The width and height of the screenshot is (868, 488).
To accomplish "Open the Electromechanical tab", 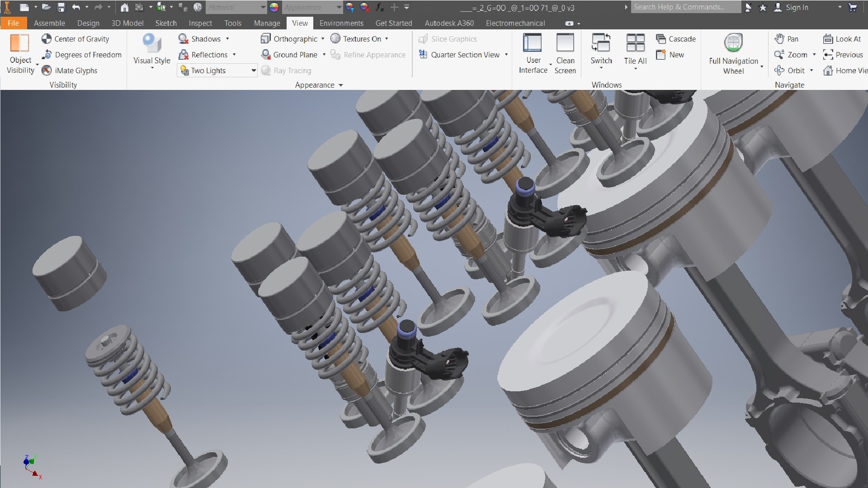I will (515, 23).
